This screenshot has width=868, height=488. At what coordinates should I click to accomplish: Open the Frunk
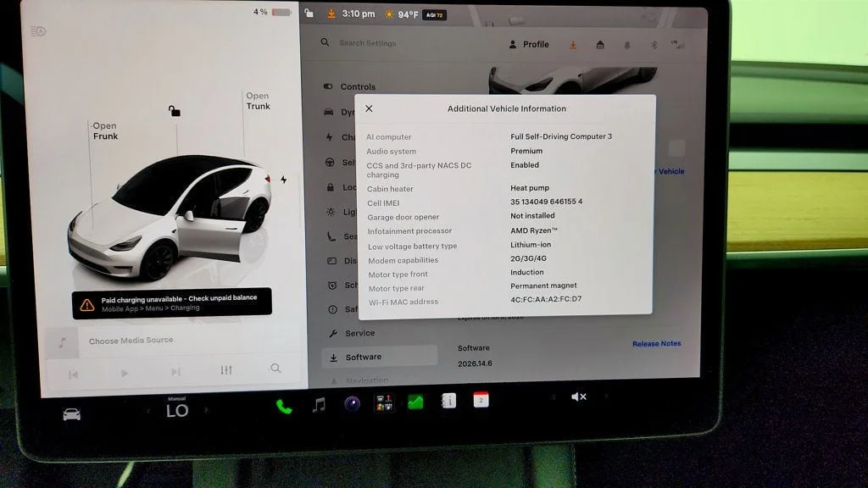point(105,131)
